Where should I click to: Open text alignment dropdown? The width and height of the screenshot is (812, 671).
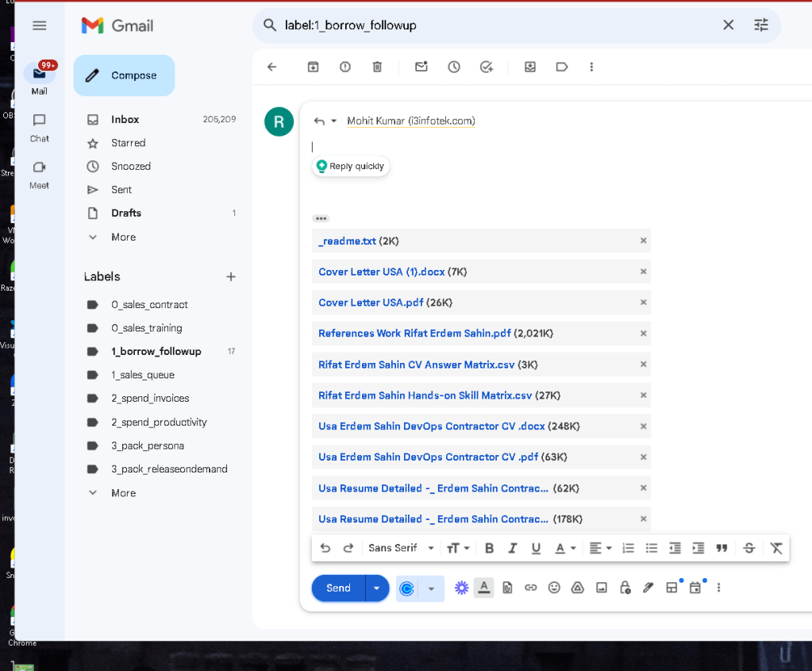[601, 548]
